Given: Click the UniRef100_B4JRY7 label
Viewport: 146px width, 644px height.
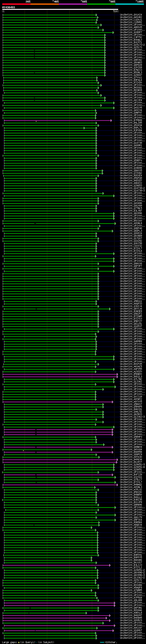Looking at the screenshot, I should 131,462.
